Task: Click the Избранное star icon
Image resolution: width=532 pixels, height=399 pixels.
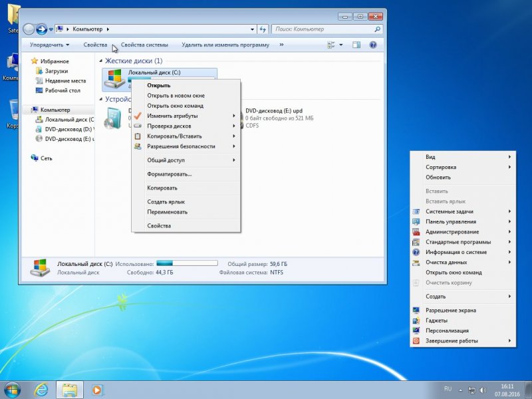Action: (35, 61)
